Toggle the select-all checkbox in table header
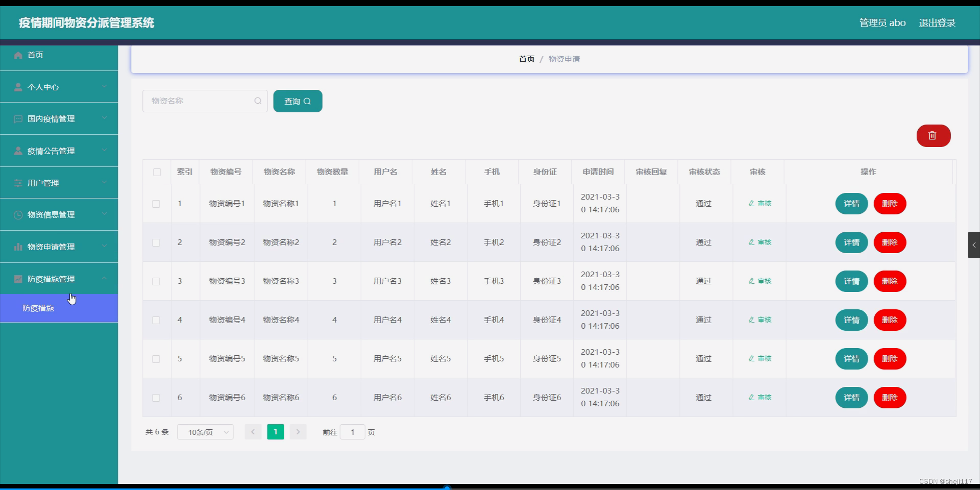Image resolution: width=980 pixels, height=490 pixels. (x=157, y=172)
